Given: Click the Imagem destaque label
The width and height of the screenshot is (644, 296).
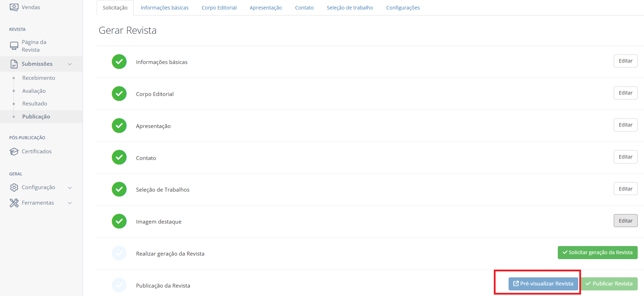Looking at the screenshot, I should 159,222.
